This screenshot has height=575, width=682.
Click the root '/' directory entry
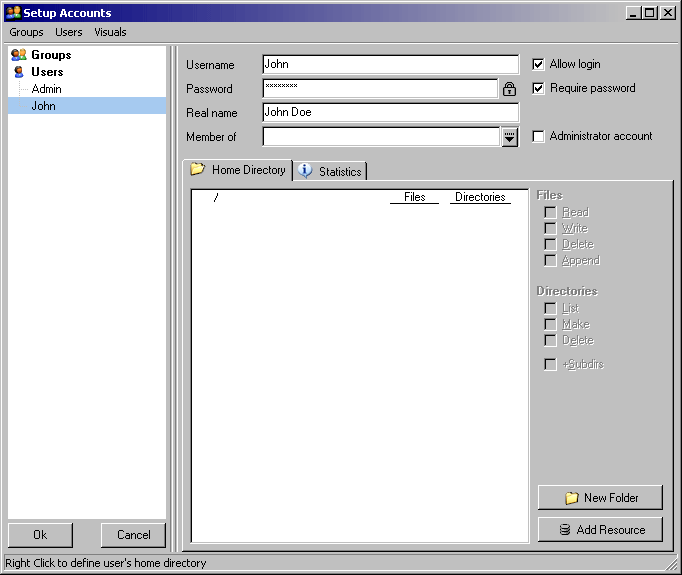pyautogui.click(x=216, y=197)
